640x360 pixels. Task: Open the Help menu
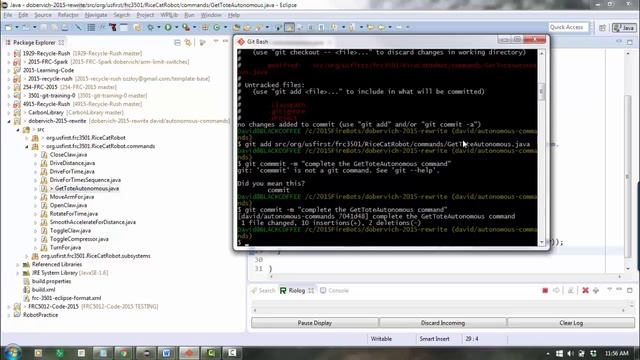pyautogui.click(x=233, y=15)
